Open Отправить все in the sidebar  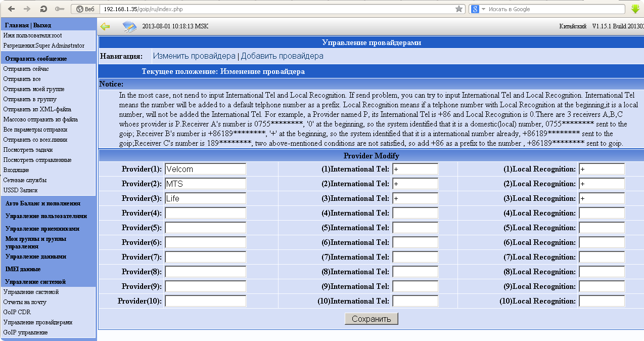click(x=22, y=79)
